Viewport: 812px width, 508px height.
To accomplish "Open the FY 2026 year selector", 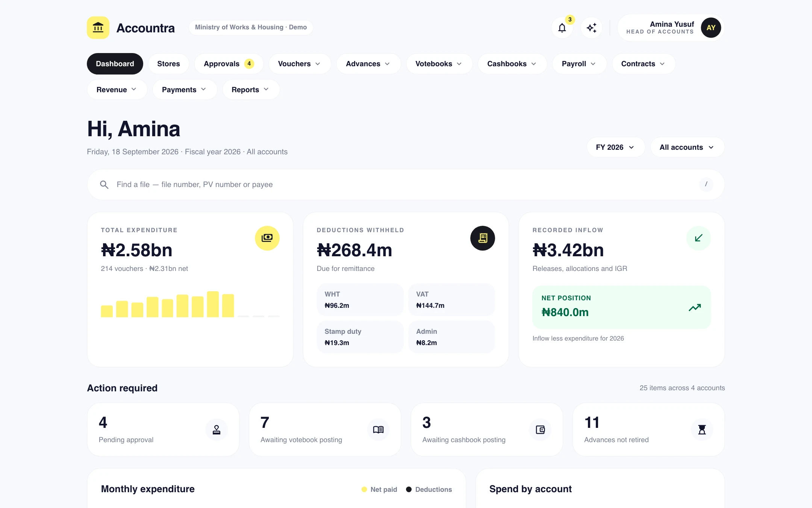I will tap(616, 147).
